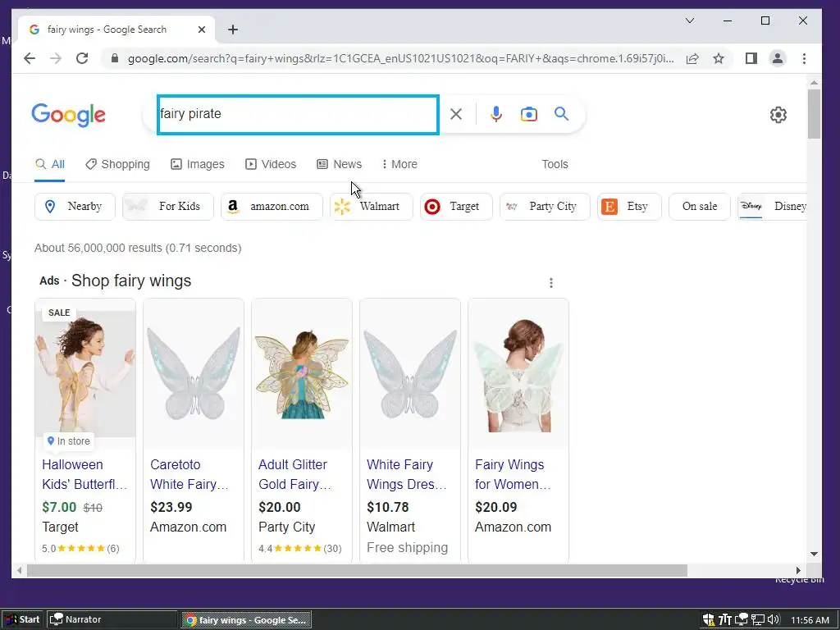Start voice search with the microphone
Image resolution: width=840 pixels, height=630 pixels.
(x=496, y=114)
